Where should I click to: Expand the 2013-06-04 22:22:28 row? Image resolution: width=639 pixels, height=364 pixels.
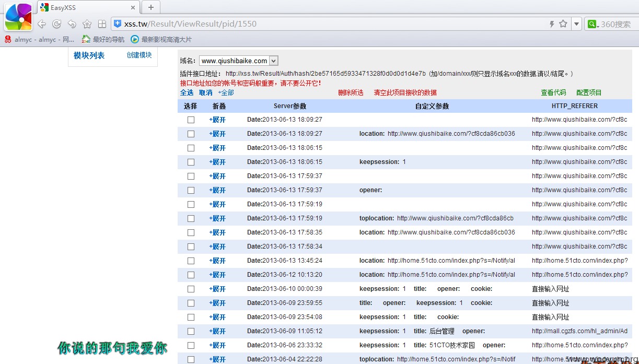(217, 359)
